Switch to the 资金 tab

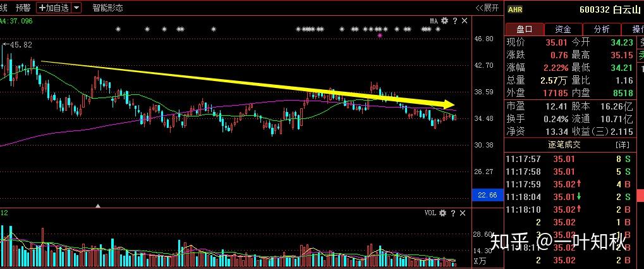(x=562, y=29)
